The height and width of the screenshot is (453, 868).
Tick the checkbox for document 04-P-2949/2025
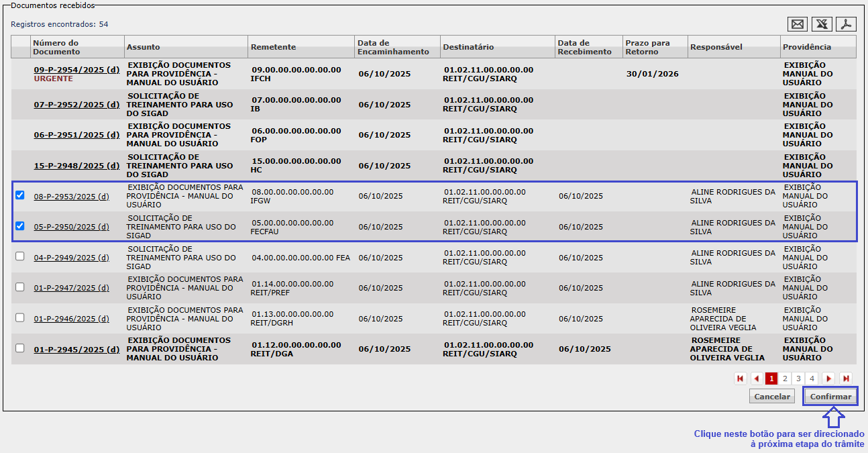point(20,256)
